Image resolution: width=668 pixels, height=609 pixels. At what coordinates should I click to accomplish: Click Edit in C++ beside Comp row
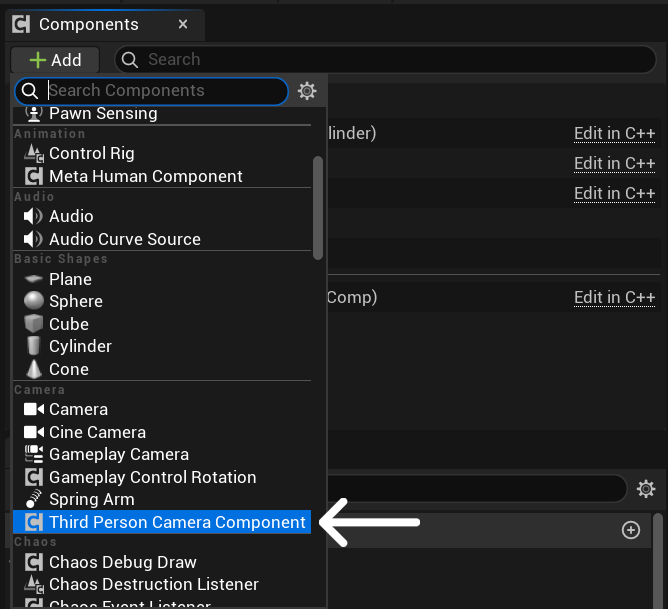[614, 297]
